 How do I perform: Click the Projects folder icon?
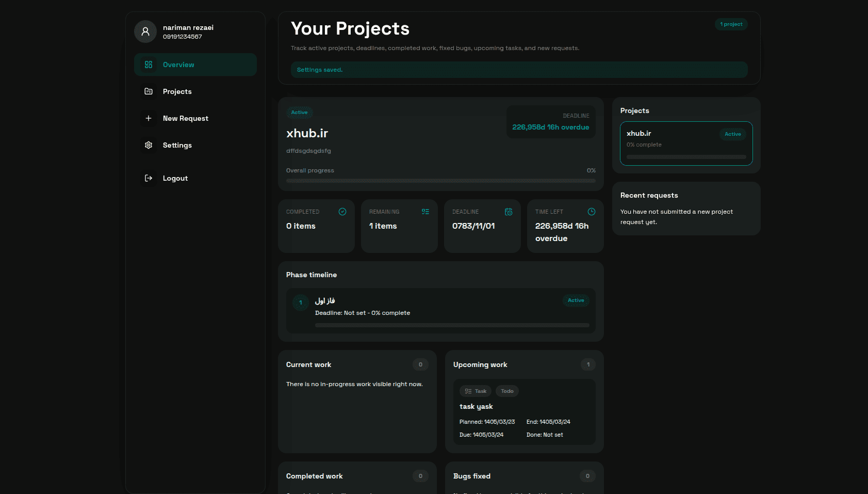pyautogui.click(x=149, y=91)
